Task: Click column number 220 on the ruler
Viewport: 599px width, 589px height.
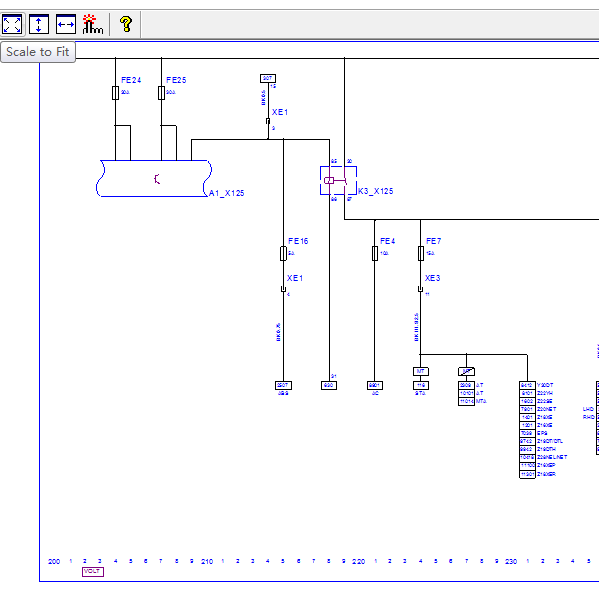Action: pos(359,561)
